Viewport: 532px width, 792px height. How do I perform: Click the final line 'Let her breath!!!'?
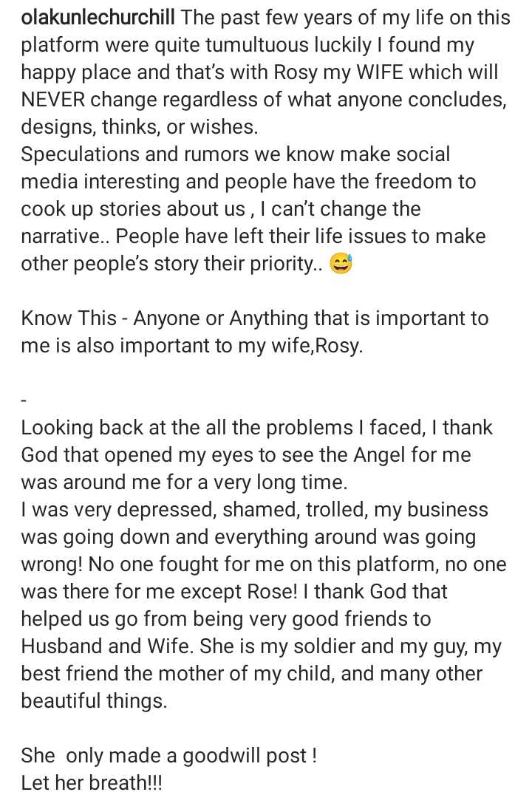click(92, 782)
